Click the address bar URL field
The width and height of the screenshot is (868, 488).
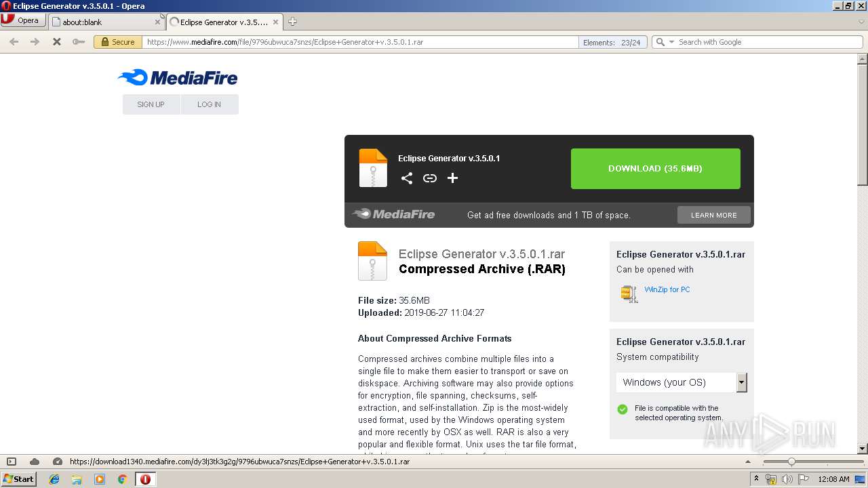(359, 42)
